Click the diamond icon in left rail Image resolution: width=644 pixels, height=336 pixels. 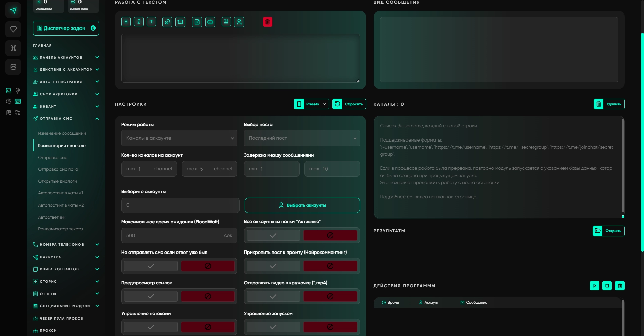pos(13,29)
